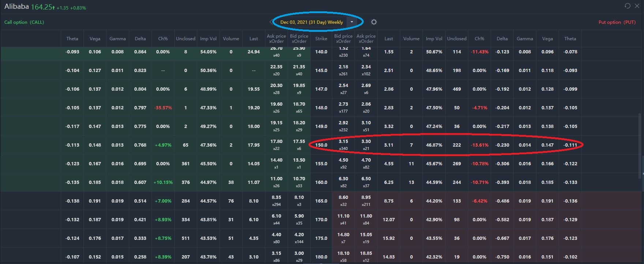The height and width of the screenshot is (264, 644).
Task: Click the 160.0 strike cell
Action: [321, 182]
